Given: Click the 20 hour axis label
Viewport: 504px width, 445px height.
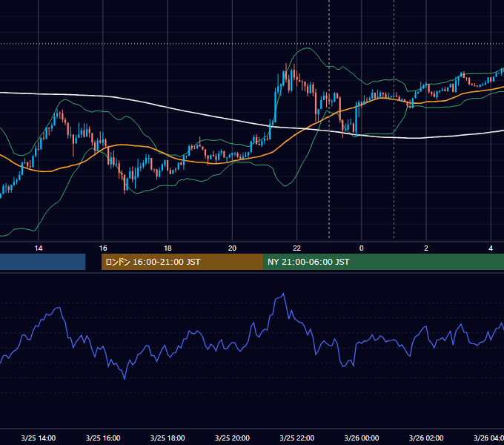Looking at the screenshot, I should click(232, 248).
